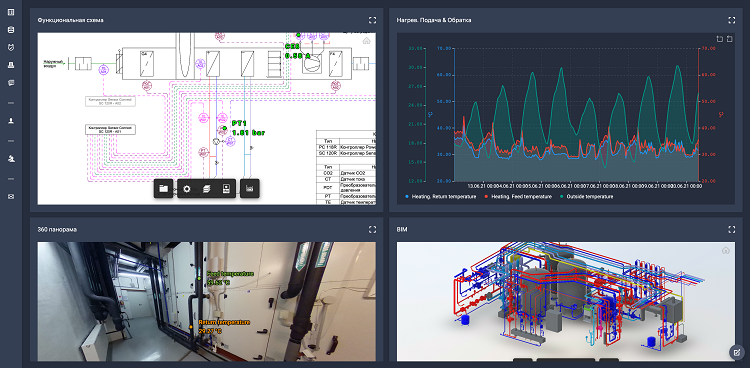
Task: Click the 360 панорама panel title
Action: [57, 229]
